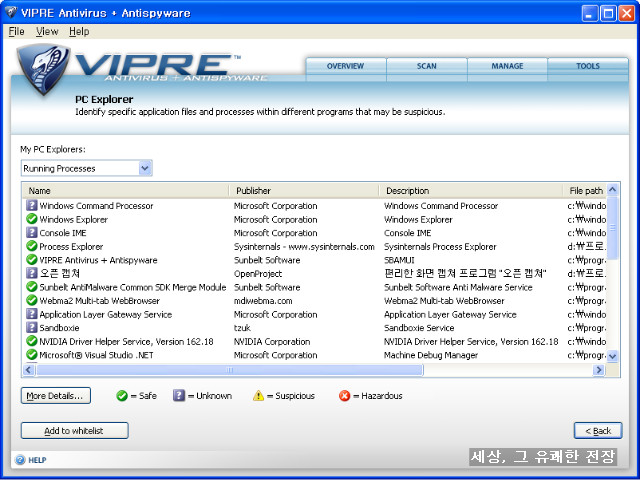Screen dimensions: 640x480
Task: Click the red Hazardous legend icon
Action: [344, 396]
